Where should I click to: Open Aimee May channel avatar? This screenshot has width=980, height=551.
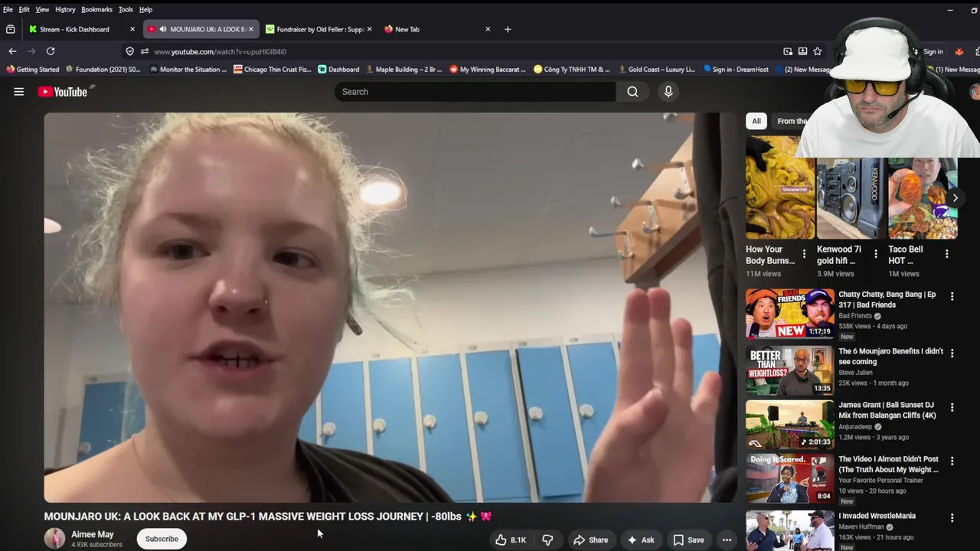(54, 539)
